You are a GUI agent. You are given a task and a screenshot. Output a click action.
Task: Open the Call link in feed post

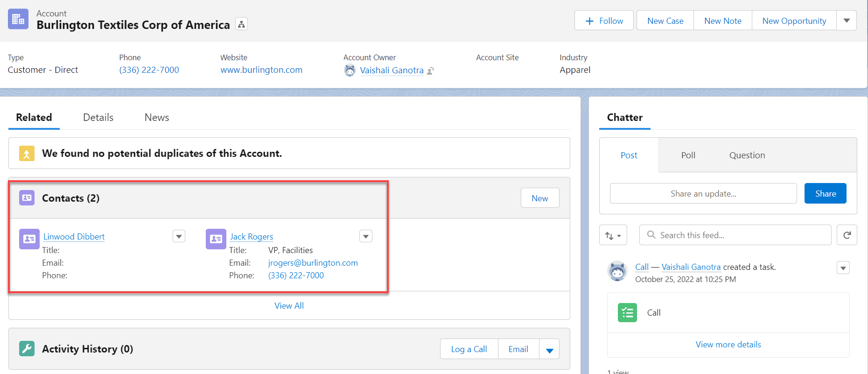(x=642, y=267)
